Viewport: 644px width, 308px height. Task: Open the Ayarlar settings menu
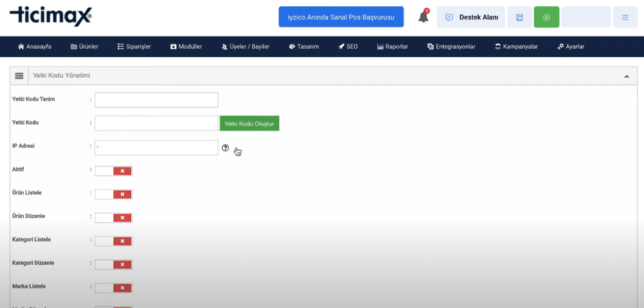[571, 47]
